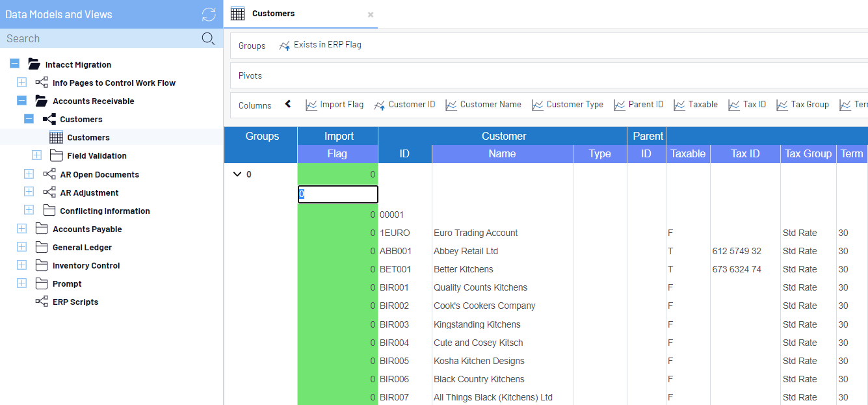Select the Customers tab
Image resolution: width=868 pixels, height=405 pixels.
point(273,14)
